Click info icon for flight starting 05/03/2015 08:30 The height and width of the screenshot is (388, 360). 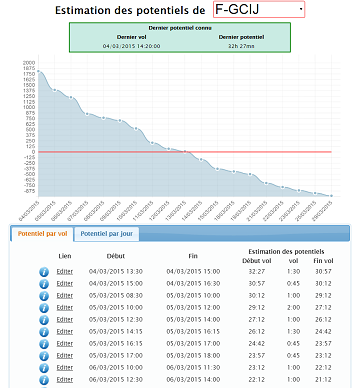tap(44, 296)
